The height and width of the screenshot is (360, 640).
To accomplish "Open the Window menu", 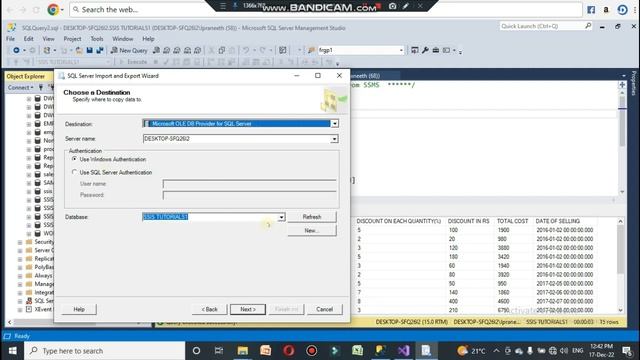I will click(122, 39).
